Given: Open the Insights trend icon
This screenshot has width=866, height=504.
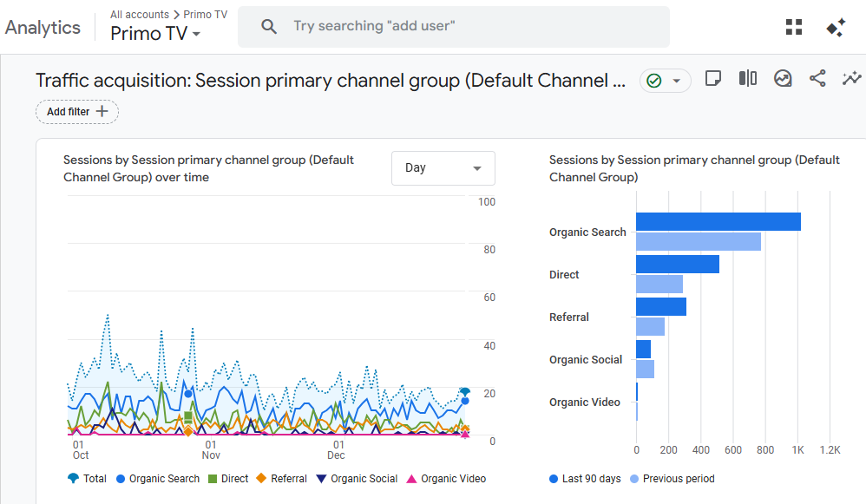Looking at the screenshot, I should click(783, 79).
